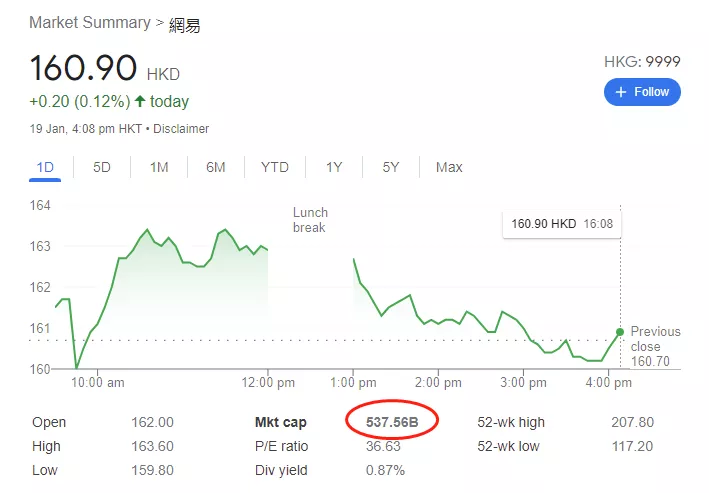Open the 6M chart range
The width and height of the screenshot is (709, 493).
pos(216,167)
